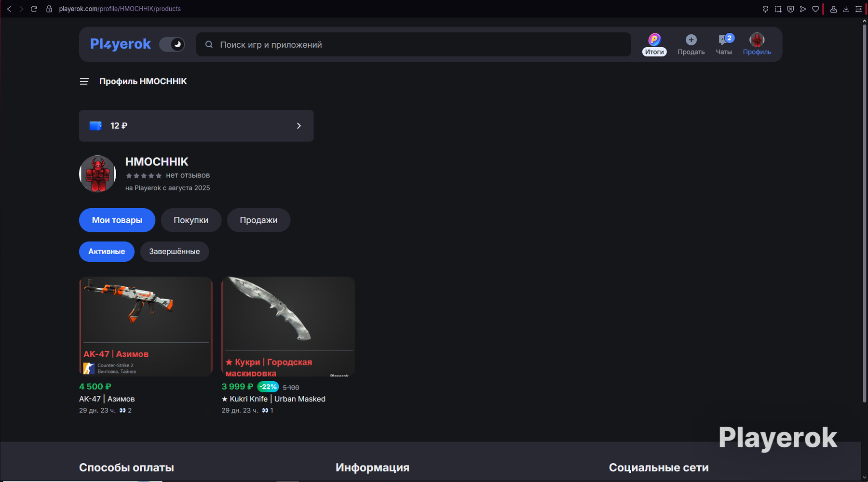Screen dimensions: 868x482
Task: Click the HMOCHHIK profile avatar
Action: 97,174
